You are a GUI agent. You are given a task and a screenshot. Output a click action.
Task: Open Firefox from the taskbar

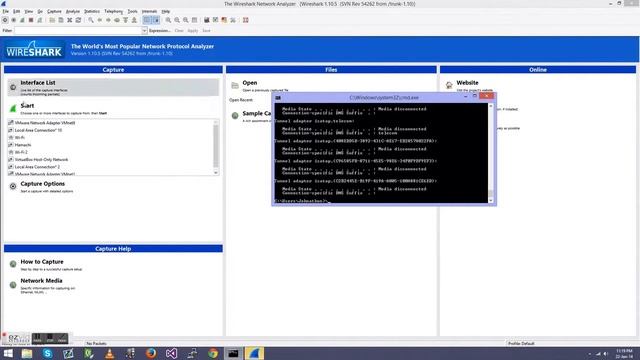point(151,353)
